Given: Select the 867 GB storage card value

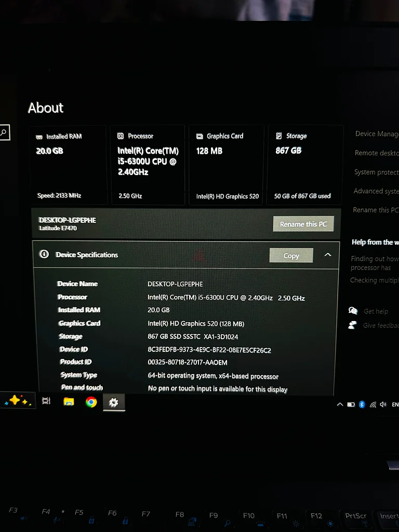Looking at the screenshot, I should pos(288,150).
